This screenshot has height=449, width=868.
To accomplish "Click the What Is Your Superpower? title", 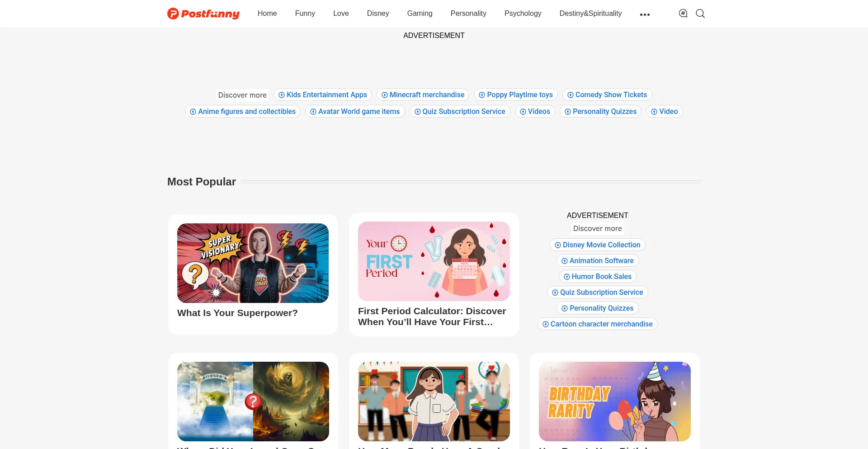I will [x=237, y=313].
